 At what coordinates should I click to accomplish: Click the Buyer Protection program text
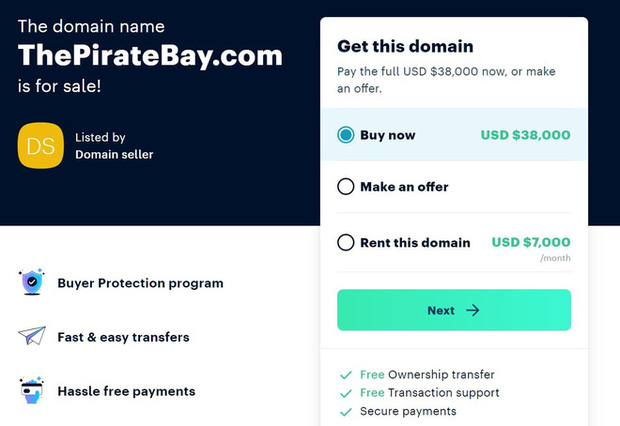pos(140,283)
